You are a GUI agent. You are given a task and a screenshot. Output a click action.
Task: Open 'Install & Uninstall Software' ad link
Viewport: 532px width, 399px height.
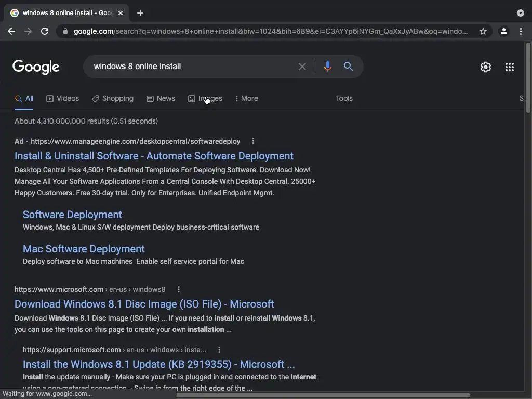pyautogui.click(x=154, y=156)
